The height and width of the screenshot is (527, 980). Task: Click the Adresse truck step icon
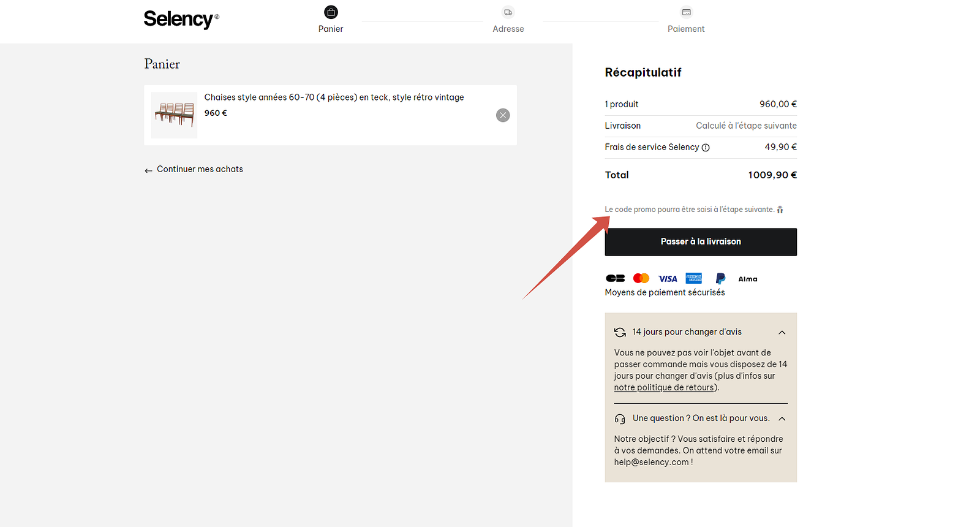tap(508, 12)
